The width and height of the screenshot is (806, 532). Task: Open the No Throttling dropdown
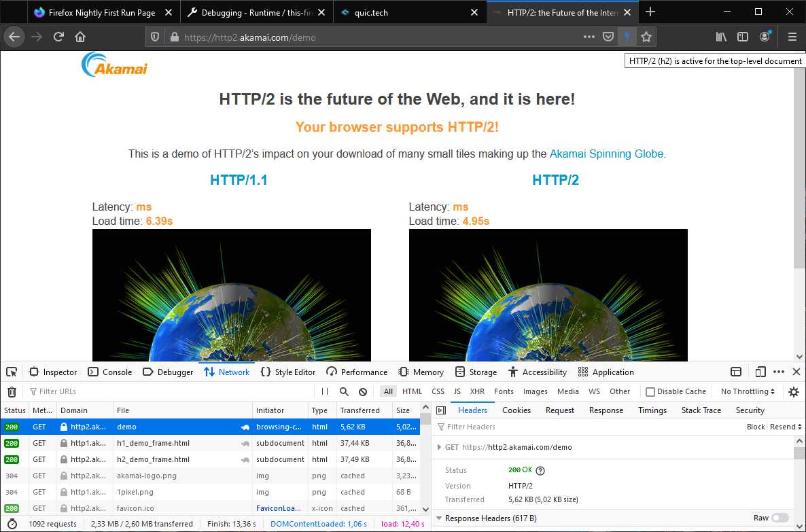[x=748, y=391]
